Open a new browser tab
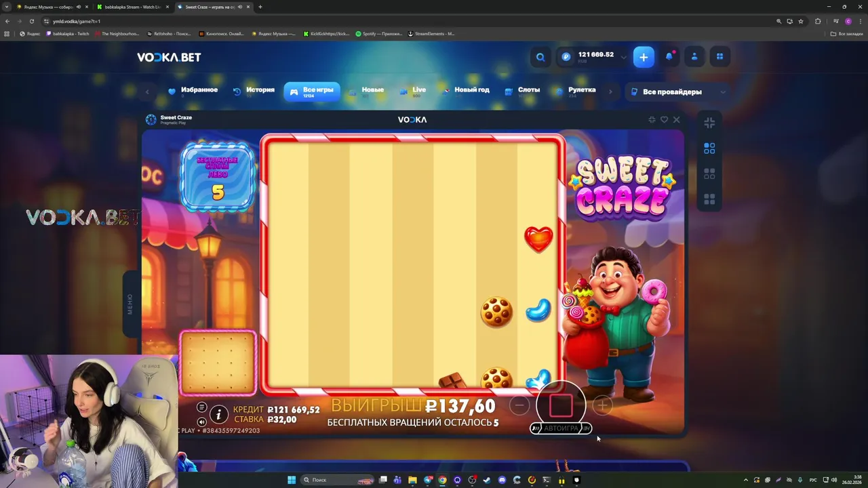 click(260, 7)
